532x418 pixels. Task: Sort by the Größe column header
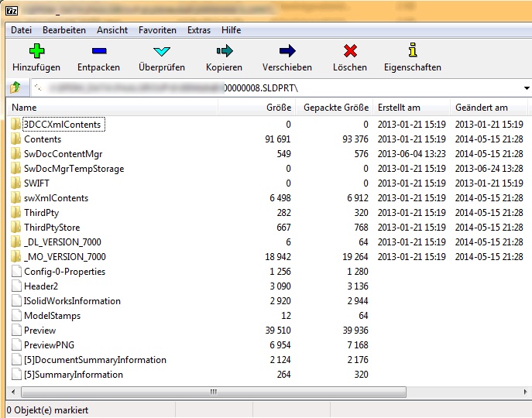(x=256, y=108)
